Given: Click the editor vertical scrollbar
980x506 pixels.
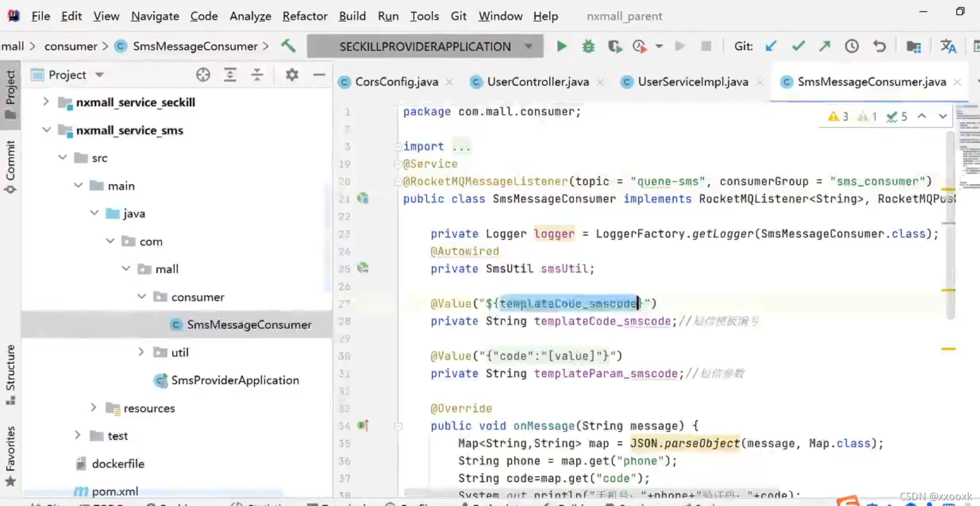Looking at the screenshot, I should point(950,225).
